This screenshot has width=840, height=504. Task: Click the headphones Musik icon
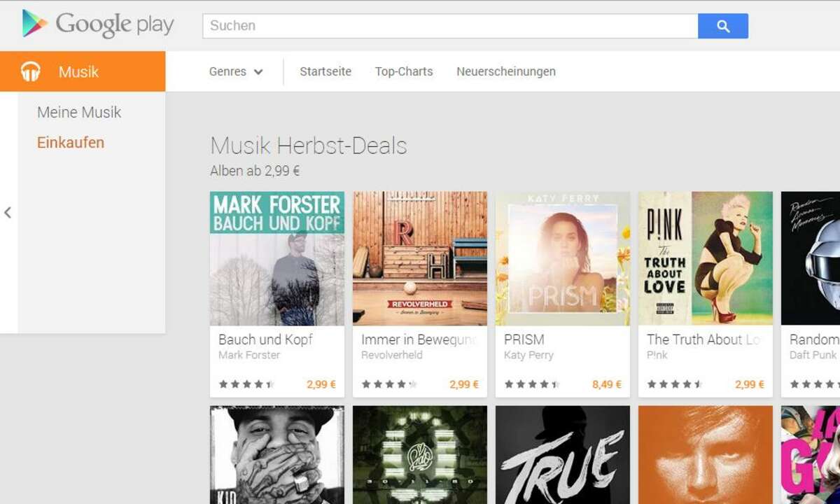point(30,71)
